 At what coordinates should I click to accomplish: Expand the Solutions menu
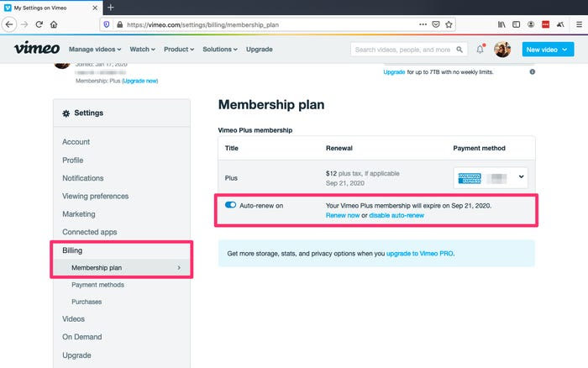coord(220,49)
